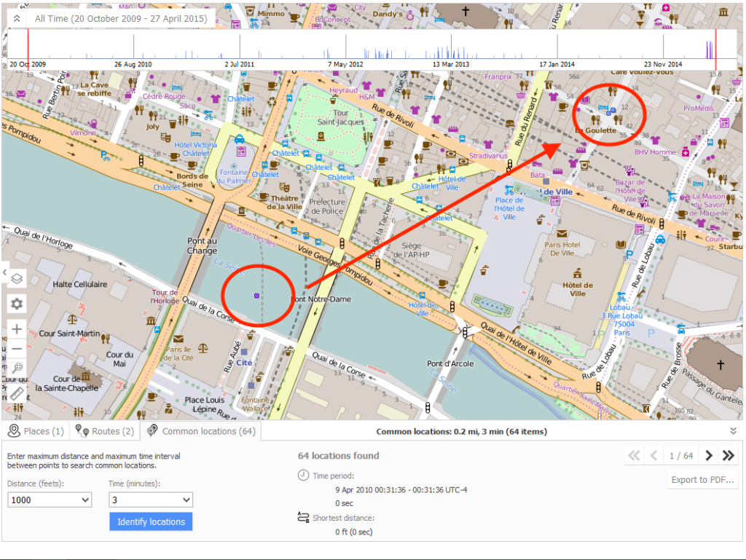Click the 9 Apr 2010 time period value
Screen dimensions: 746x560
pyautogui.click(x=401, y=489)
